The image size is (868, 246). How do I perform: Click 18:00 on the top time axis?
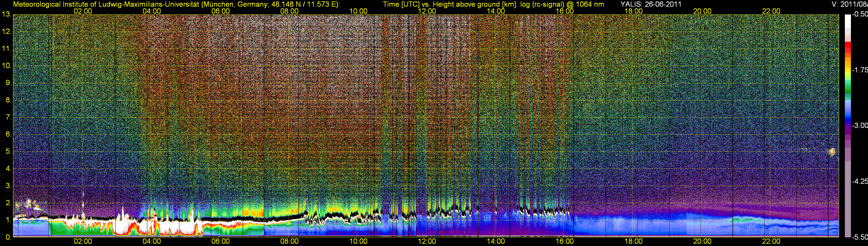point(633,11)
